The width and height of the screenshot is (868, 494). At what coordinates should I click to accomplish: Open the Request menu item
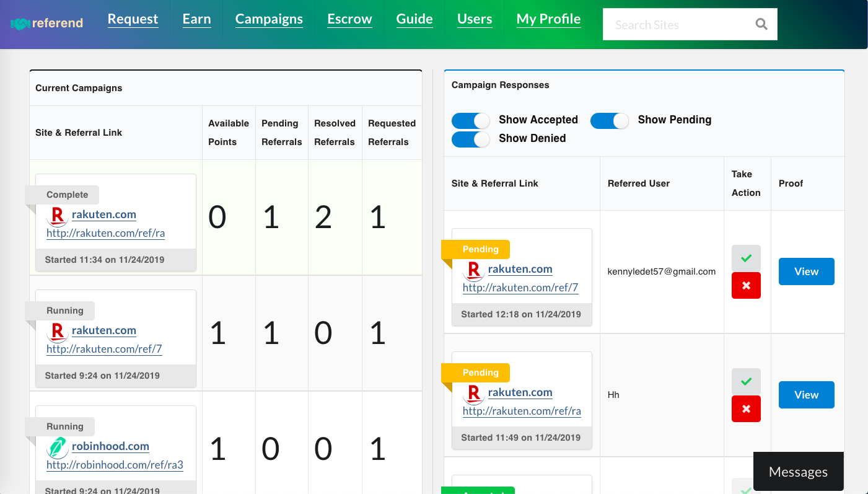[133, 19]
